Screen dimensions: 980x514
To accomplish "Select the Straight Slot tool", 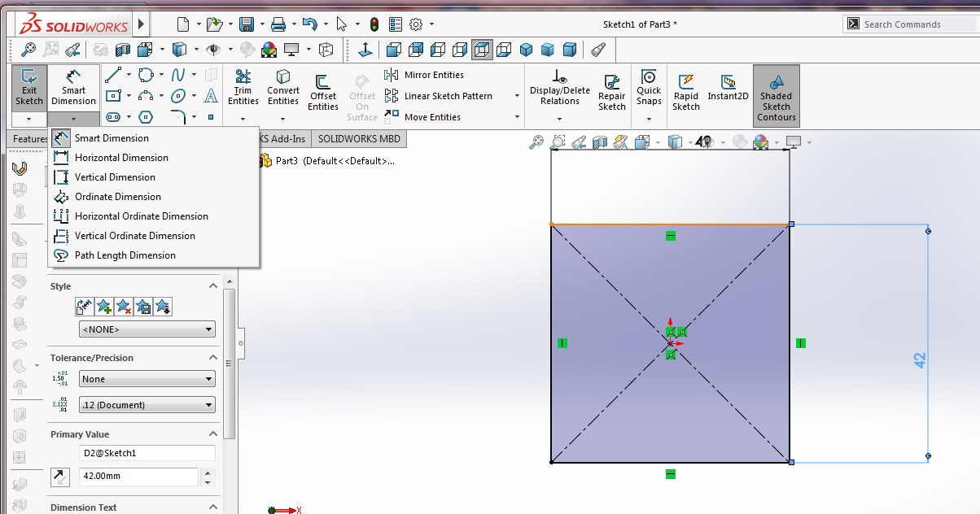I will click(x=113, y=117).
